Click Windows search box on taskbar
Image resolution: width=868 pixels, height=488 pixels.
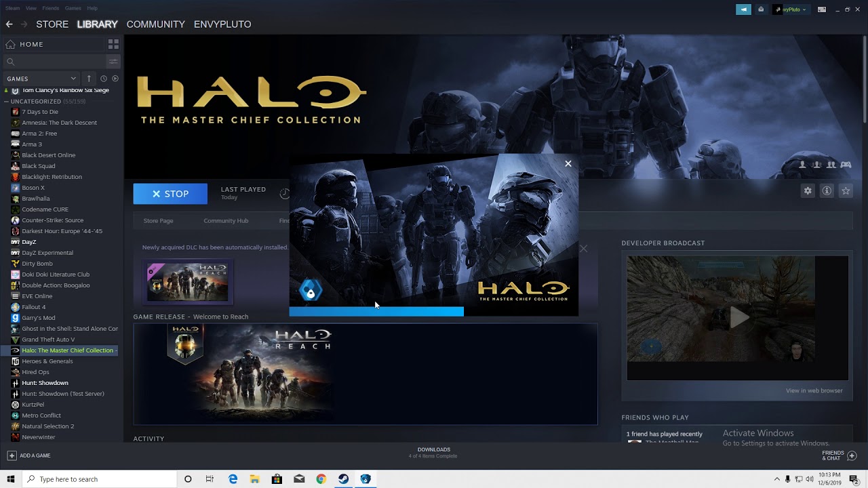(100, 479)
